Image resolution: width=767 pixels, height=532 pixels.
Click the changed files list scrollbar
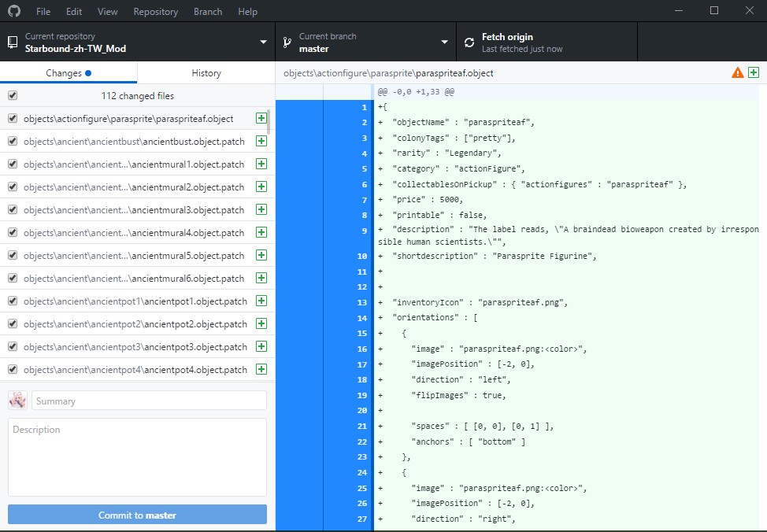pos(269,122)
